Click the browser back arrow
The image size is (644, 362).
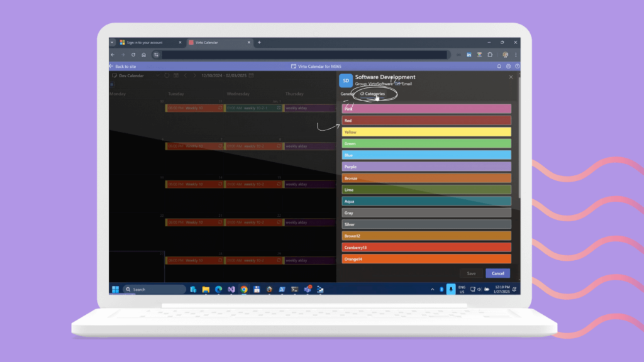[x=113, y=55]
